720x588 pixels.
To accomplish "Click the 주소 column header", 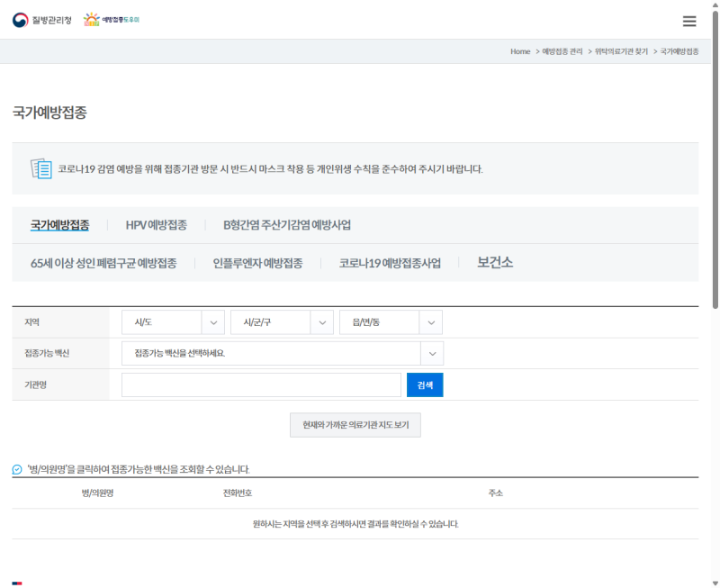I will [496, 493].
